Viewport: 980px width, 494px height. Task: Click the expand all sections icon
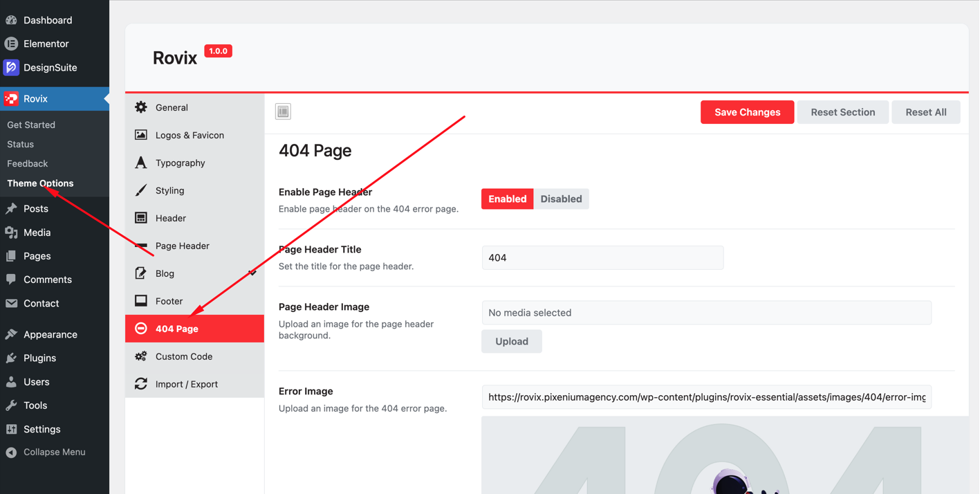point(283,111)
